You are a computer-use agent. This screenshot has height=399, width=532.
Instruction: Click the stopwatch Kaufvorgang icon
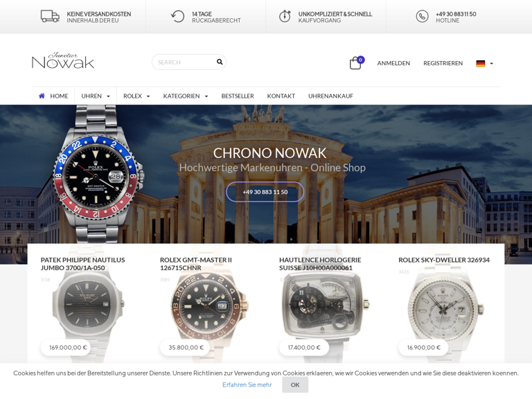pos(285,17)
